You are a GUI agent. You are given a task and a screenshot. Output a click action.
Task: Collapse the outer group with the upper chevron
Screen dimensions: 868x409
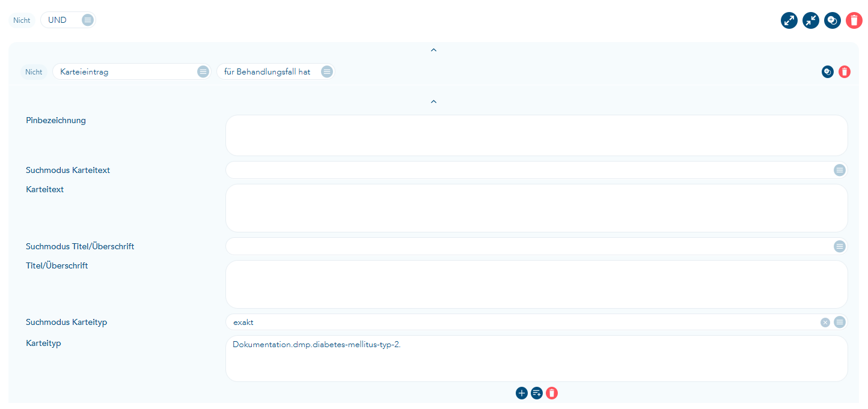tap(433, 50)
